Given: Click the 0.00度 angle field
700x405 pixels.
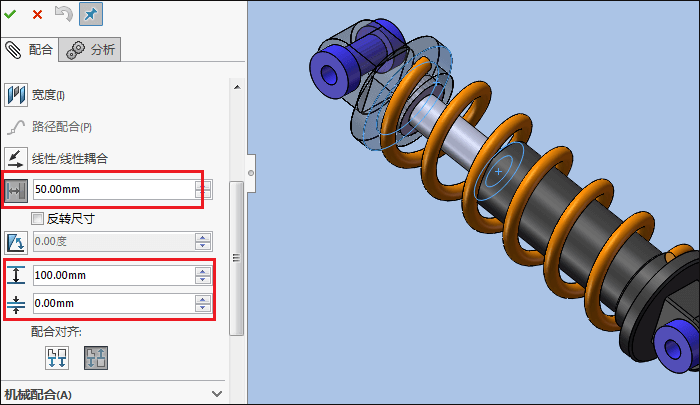Looking at the screenshot, I should (x=114, y=242).
